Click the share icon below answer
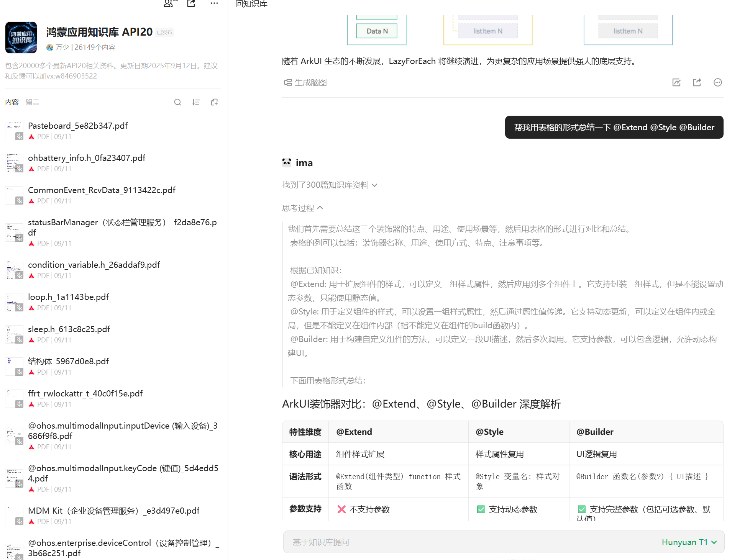The height and width of the screenshot is (560, 750). tap(697, 82)
